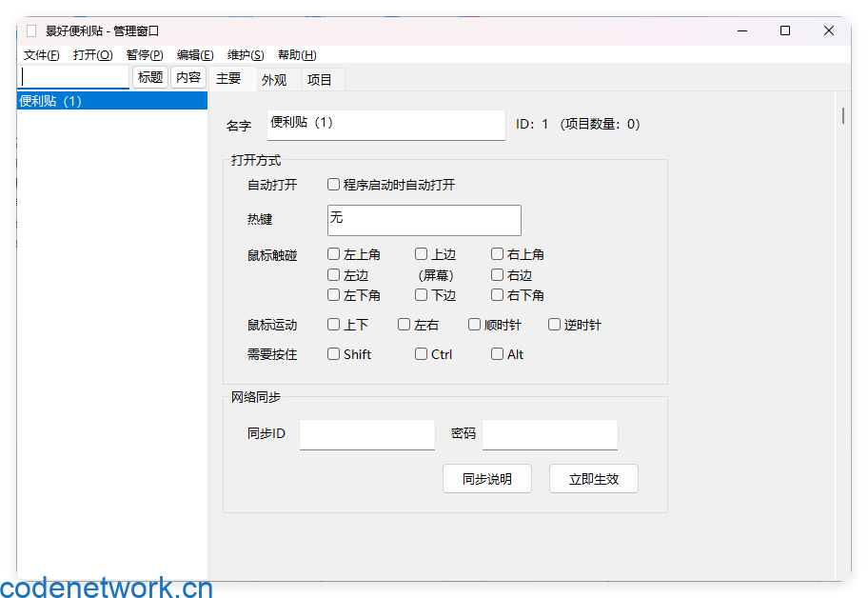Switch to the 内容 tab
Screen dimensions: 868x598
(x=188, y=77)
